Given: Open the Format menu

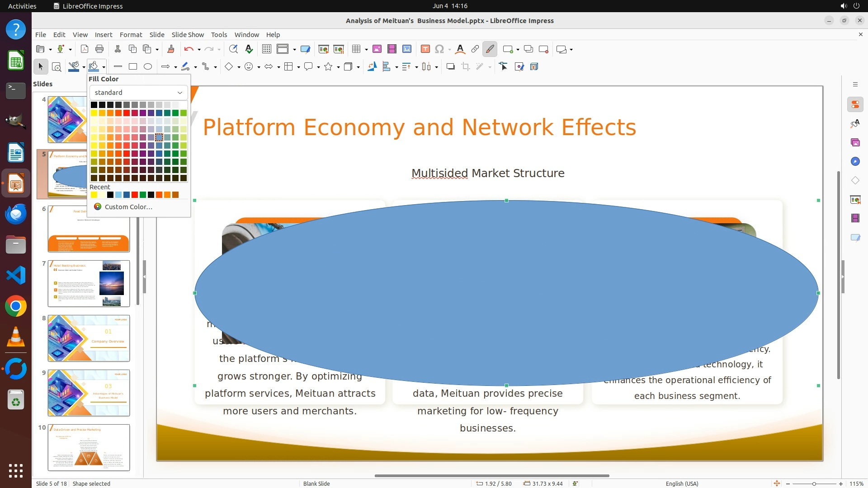Looking at the screenshot, I should (131, 34).
